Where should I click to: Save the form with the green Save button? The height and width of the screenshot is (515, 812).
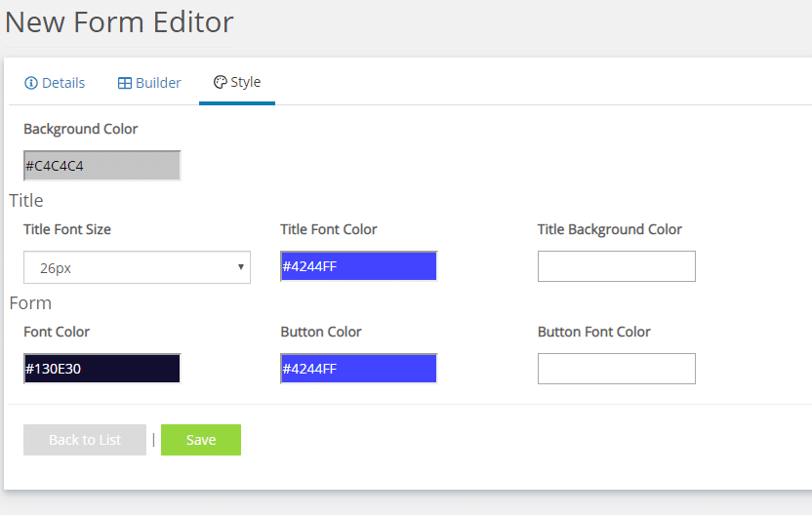[x=201, y=440]
